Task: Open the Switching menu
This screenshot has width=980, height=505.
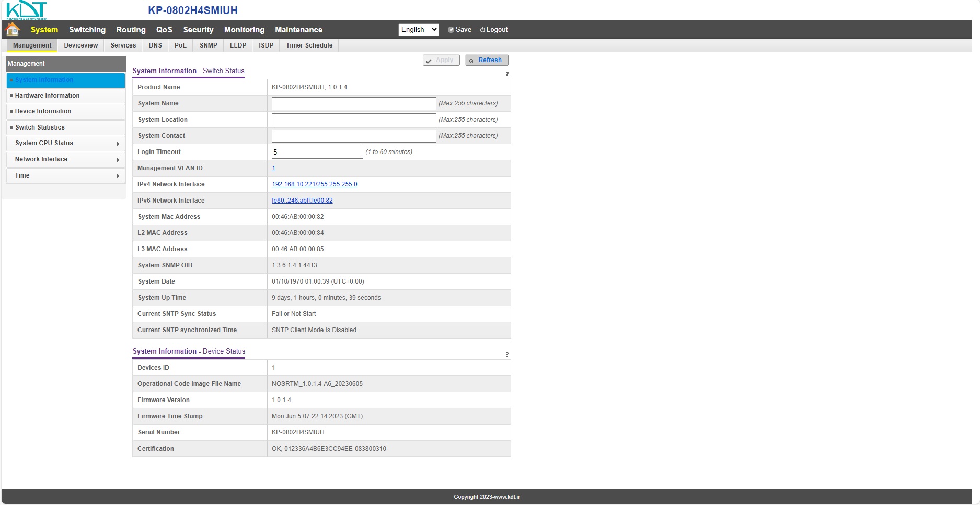Action: click(87, 30)
